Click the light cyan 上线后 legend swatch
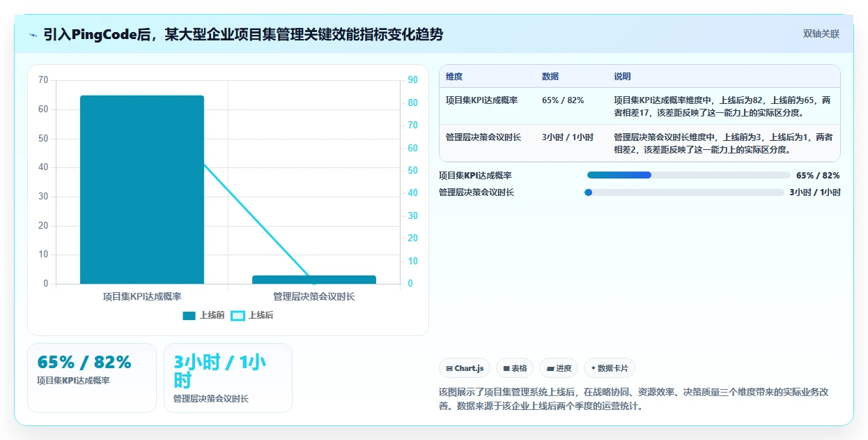Screen dimensions: 868x440 coord(238,316)
